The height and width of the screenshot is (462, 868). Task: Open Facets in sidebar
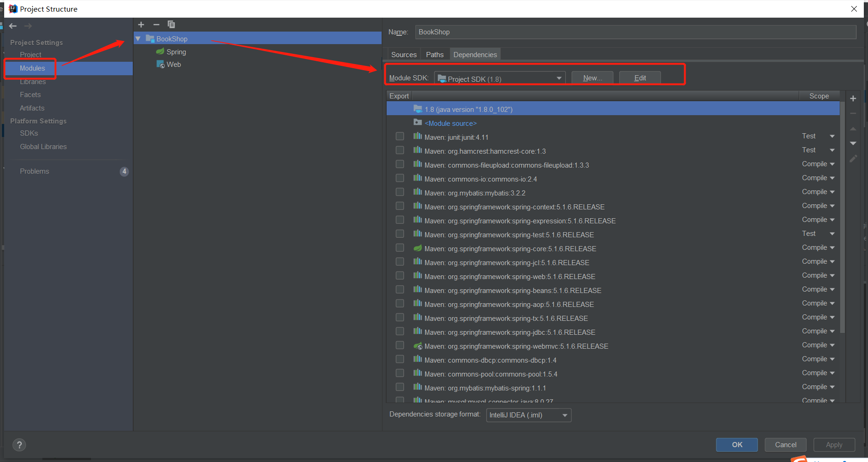point(30,95)
